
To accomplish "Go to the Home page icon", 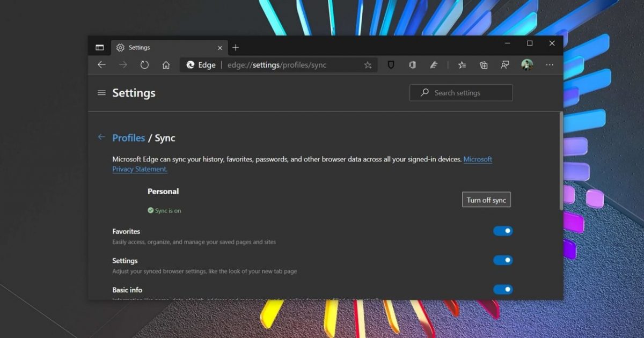I will click(166, 65).
